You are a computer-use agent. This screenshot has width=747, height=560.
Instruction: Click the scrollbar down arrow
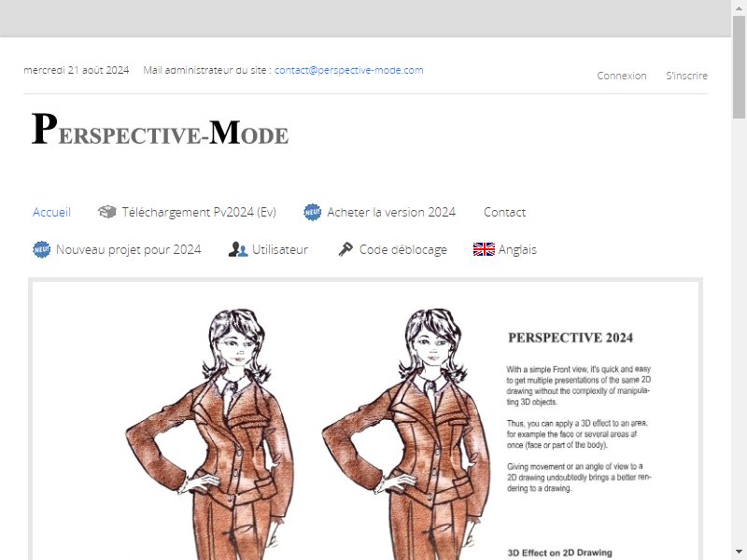(739, 552)
